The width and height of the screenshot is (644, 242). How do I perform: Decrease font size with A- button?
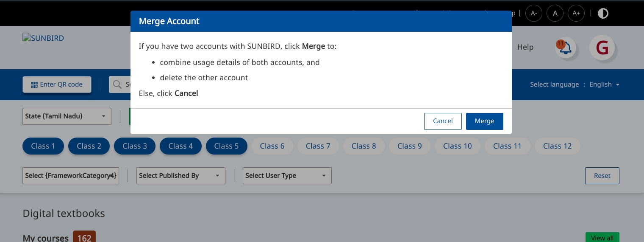pos(534,13)
